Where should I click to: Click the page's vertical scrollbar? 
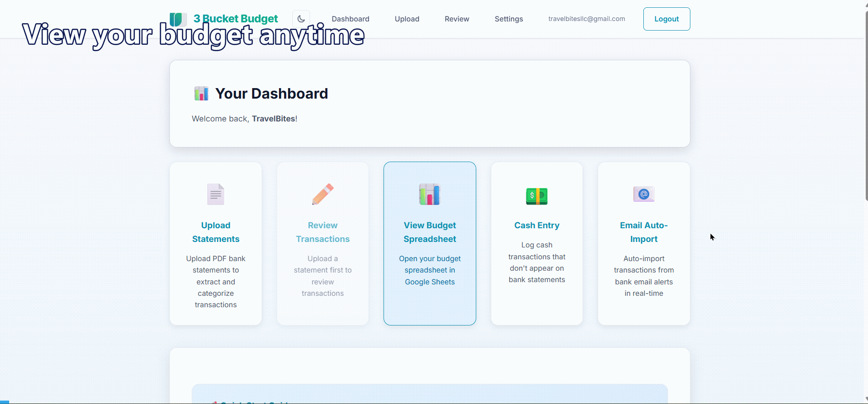[866, 105]
